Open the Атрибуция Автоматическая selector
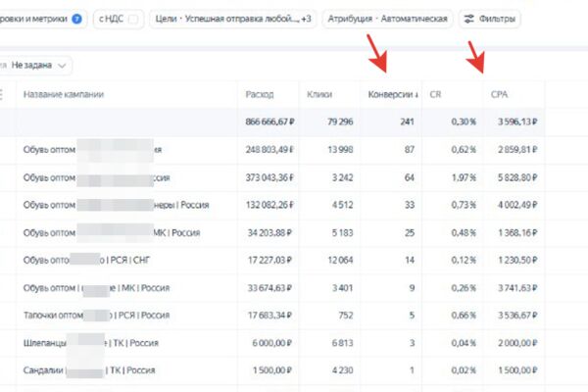 pos(387,19)
